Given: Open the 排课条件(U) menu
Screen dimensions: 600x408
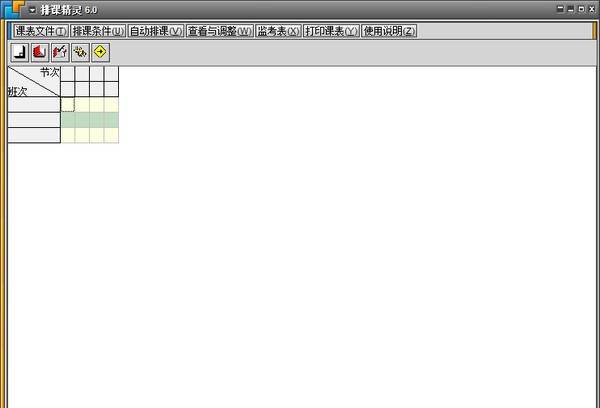Looking at the screenshot, I should 98,31.
